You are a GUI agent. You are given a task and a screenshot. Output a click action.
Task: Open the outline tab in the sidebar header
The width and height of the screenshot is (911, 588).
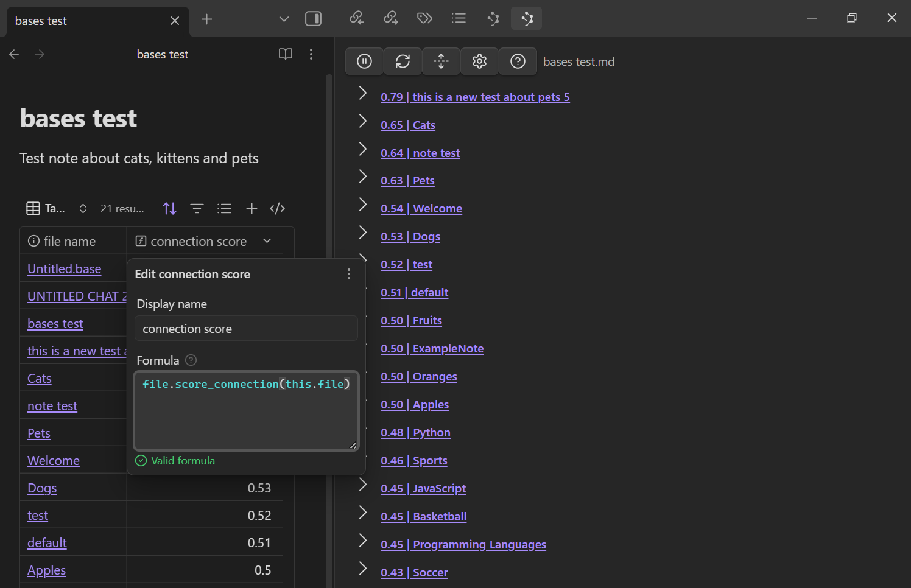tap(459, 18)
